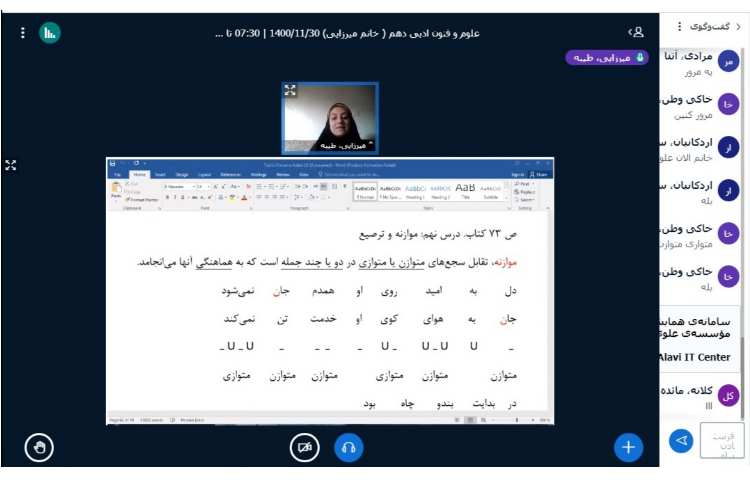This screenshot has height=480, width=750.
Task: Click Sign in on Word title area
Action: pyautogui.click(x=518, y=175)
